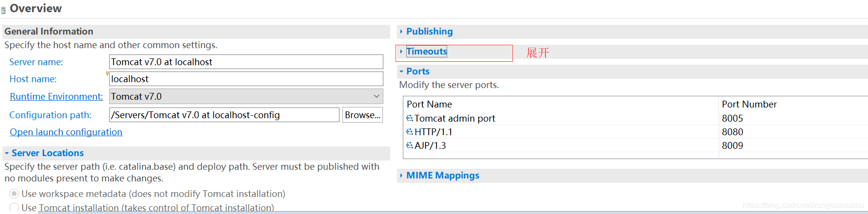The image size is (868, 214).
Task: Click into the Server name field
Action: (246, 62)
